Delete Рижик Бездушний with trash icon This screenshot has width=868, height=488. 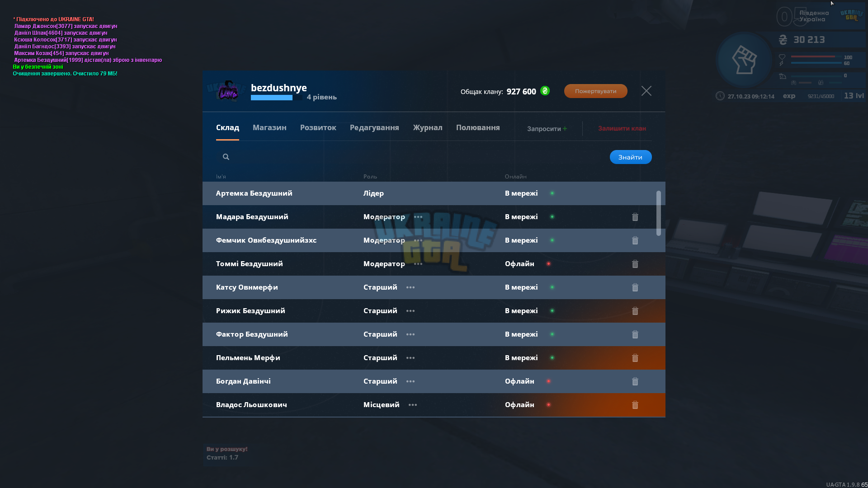[x=635, y=311]
